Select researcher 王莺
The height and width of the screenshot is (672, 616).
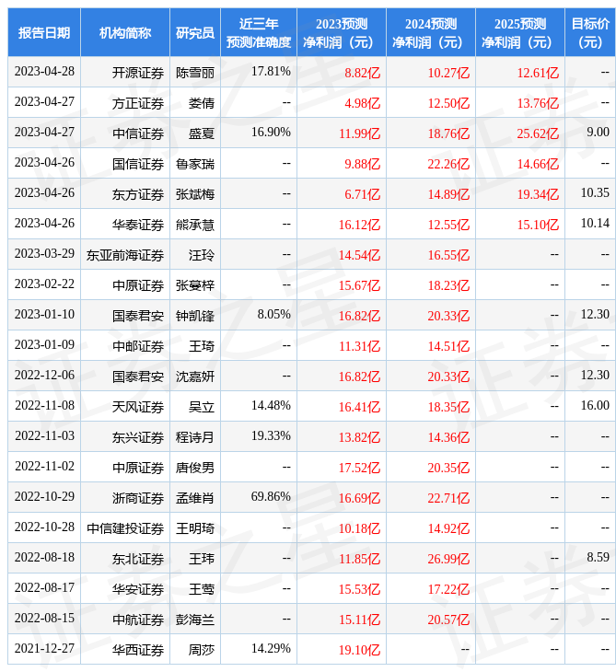click(202, 589)
